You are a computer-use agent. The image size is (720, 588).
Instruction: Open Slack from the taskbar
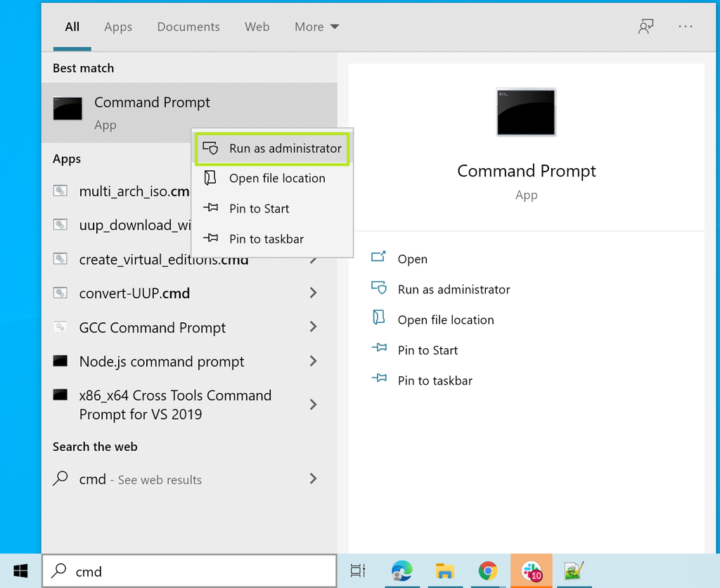coord(532,571)
